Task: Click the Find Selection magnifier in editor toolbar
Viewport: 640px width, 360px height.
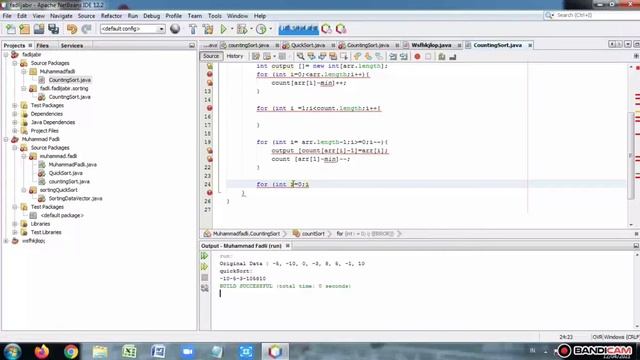Action: [x=300, y=56]
